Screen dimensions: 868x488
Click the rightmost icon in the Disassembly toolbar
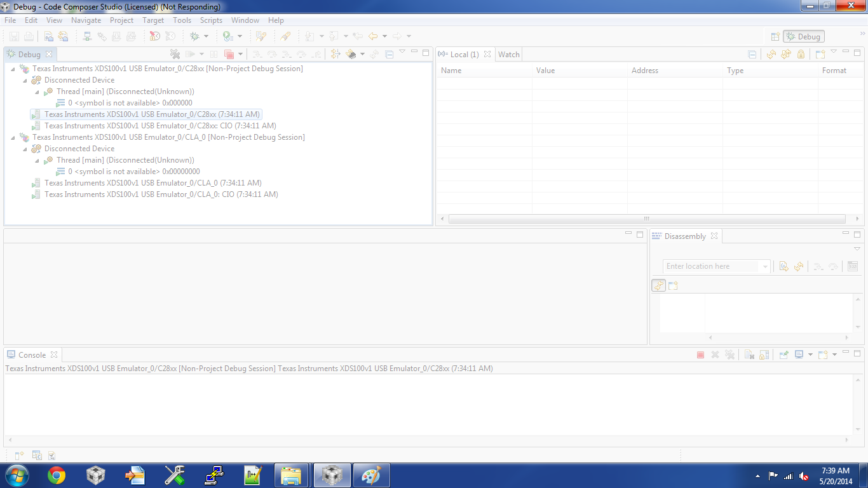pyautogui.click(x=853, y=266)
